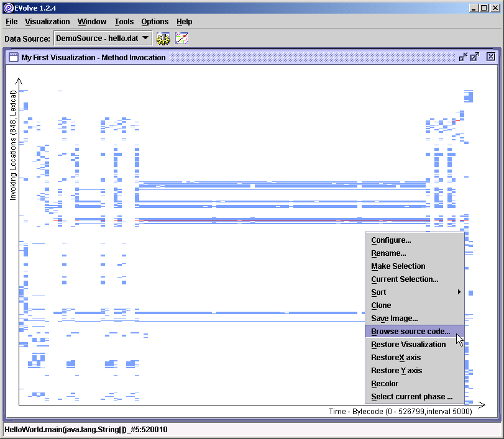Click the Invoking Locations Y axis label
The width and height of the screenshot is (504, 439).
[13, 145]
